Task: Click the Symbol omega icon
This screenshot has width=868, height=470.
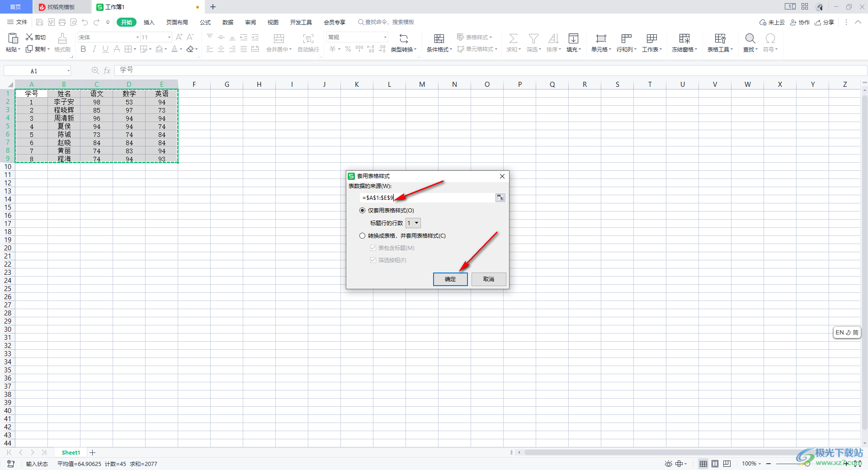Action: click(770, 39)
